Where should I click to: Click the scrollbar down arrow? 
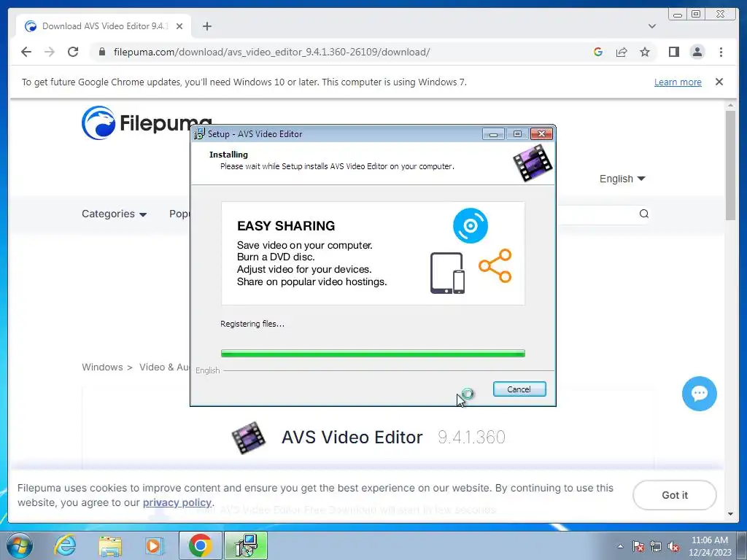click(730, 514)
